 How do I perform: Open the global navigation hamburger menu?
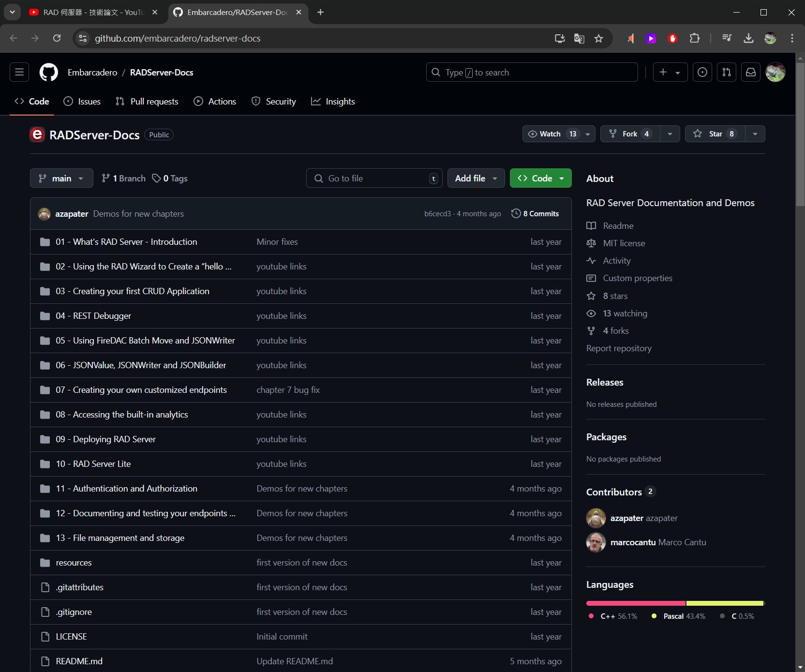pos(19,72)
